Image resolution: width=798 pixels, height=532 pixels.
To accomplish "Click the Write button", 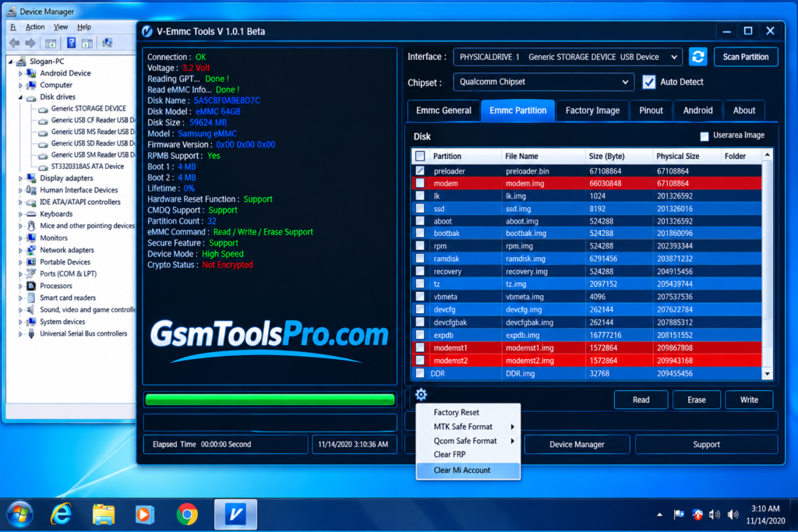I will click(x=749, y=400).
